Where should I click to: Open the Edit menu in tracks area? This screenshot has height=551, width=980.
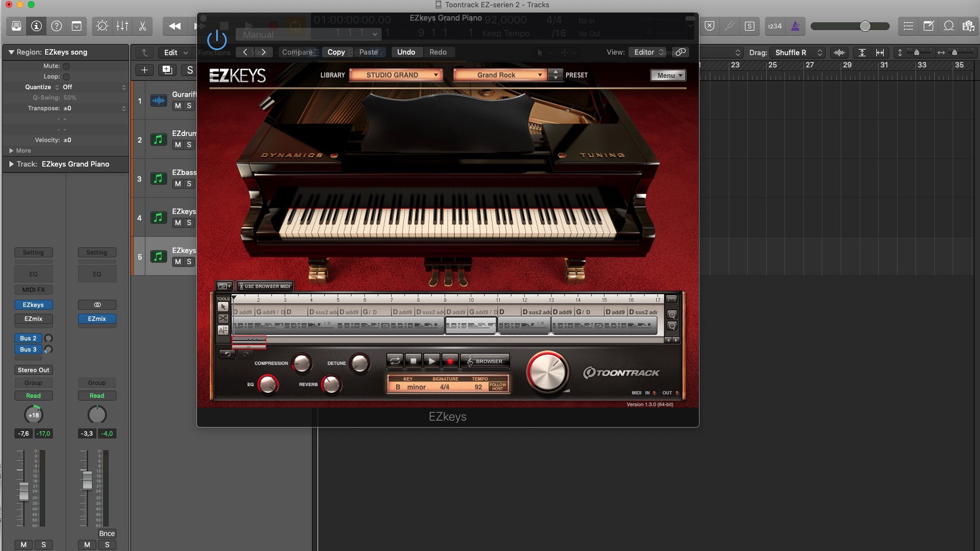pos(176,52)
